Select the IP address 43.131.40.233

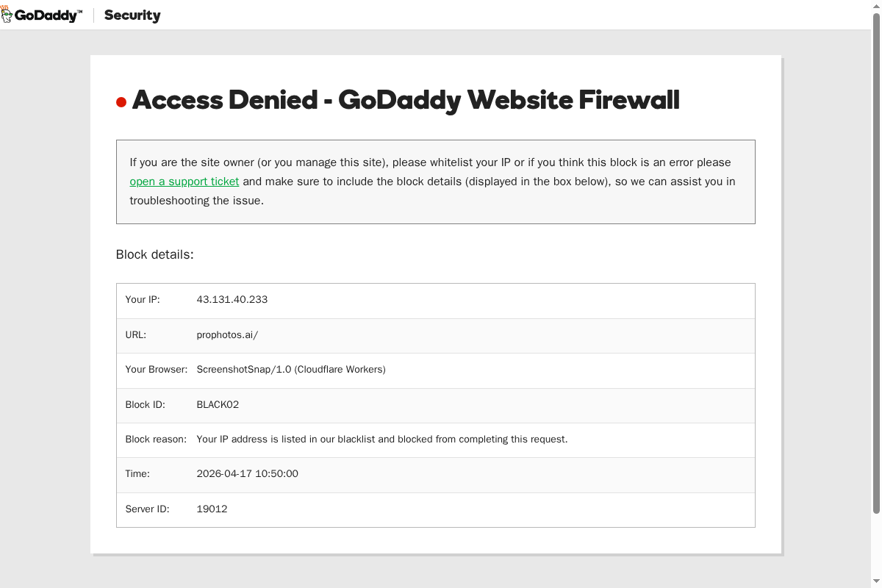click(x=232, y=300)
